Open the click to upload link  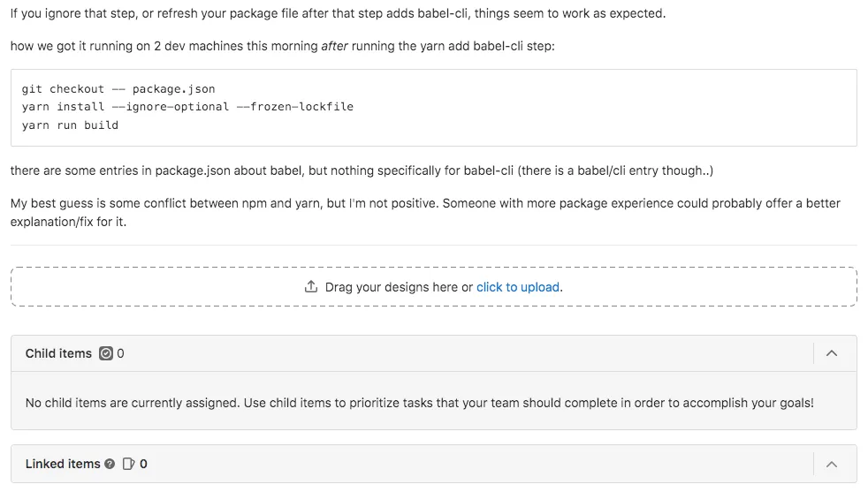pyautogui.click(x=518, y=287)
